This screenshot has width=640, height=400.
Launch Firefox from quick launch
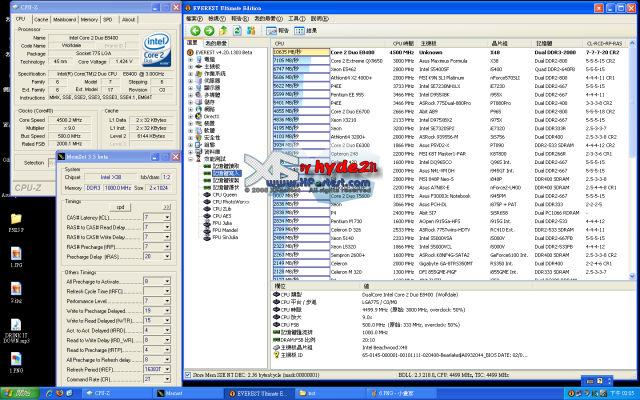tap(60, 393)
